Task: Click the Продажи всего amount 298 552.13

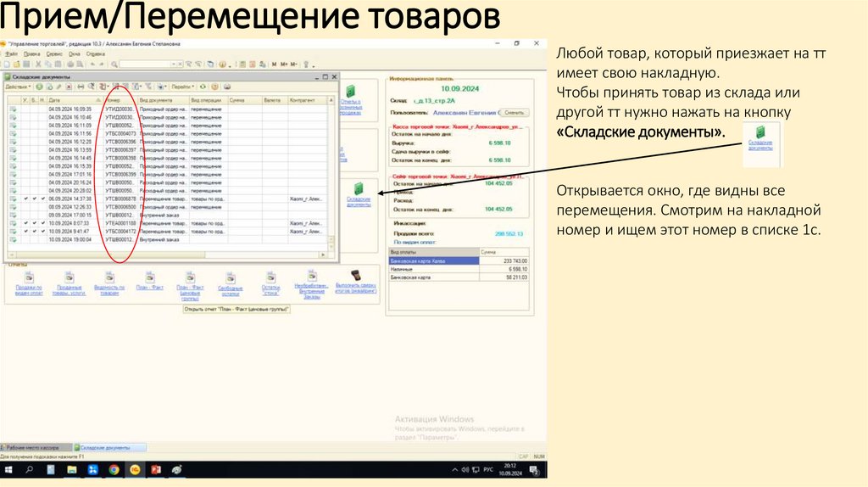Action: 509,234
